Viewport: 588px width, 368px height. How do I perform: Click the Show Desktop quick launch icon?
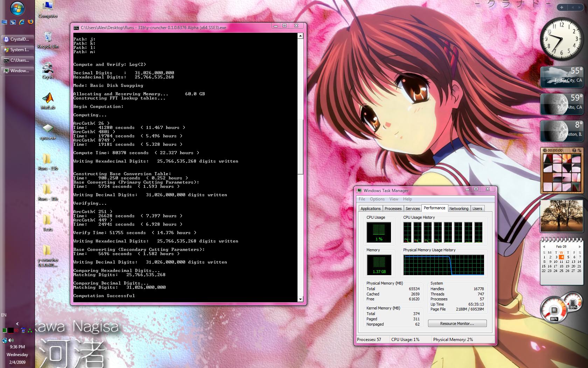click(4, 22)
